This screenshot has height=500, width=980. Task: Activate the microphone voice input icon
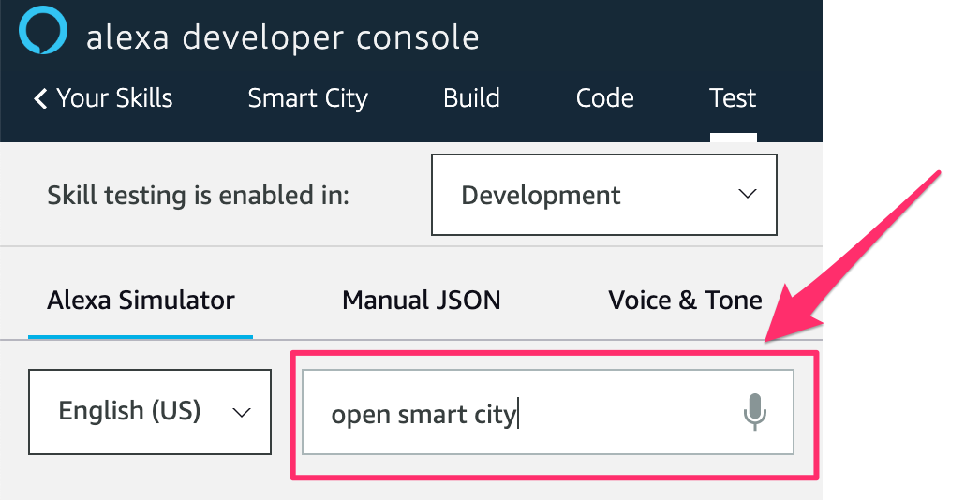point(755,412)
